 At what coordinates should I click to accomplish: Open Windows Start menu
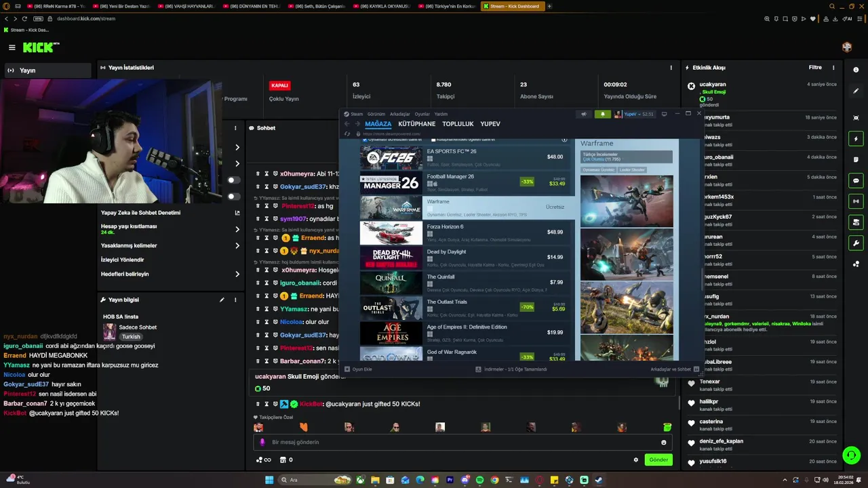(269, 480)
